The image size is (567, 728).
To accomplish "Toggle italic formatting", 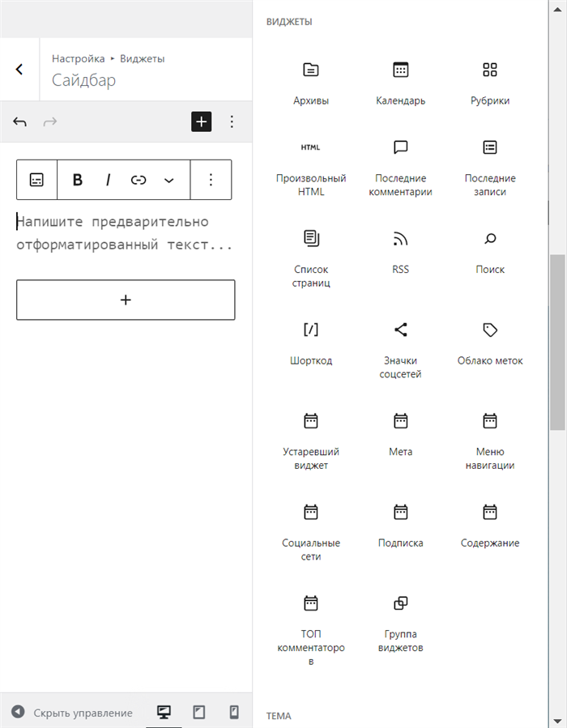I will point(109,180).
